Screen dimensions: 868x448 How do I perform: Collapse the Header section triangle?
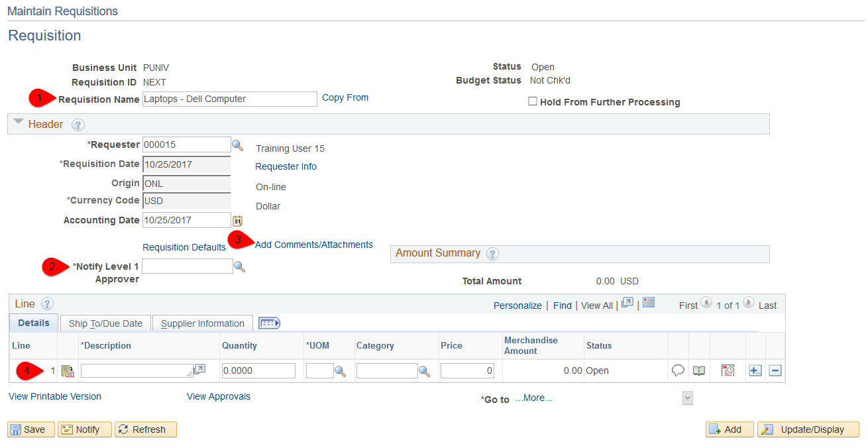pyautogui.click(x=18, y=123)
